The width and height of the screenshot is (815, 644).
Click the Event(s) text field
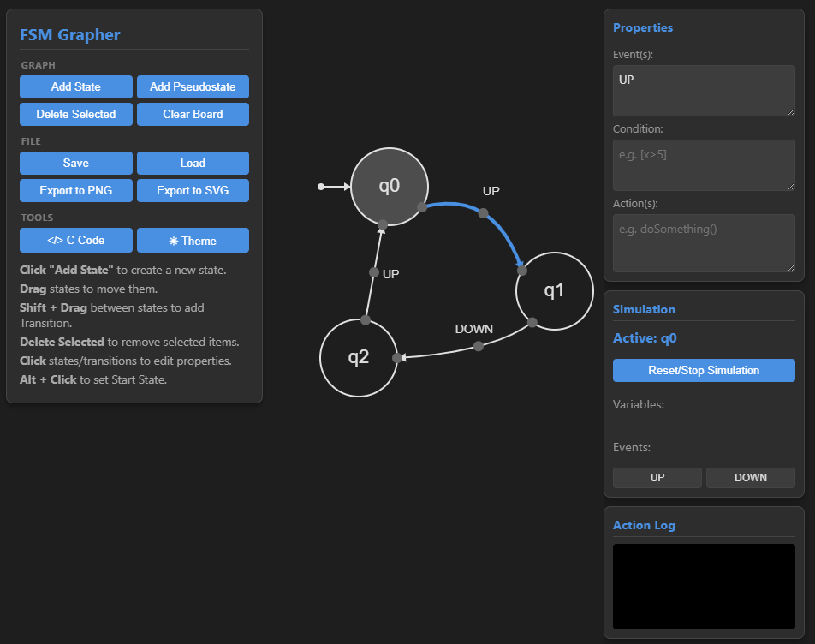pyautogui.click(x=704, y=90)
